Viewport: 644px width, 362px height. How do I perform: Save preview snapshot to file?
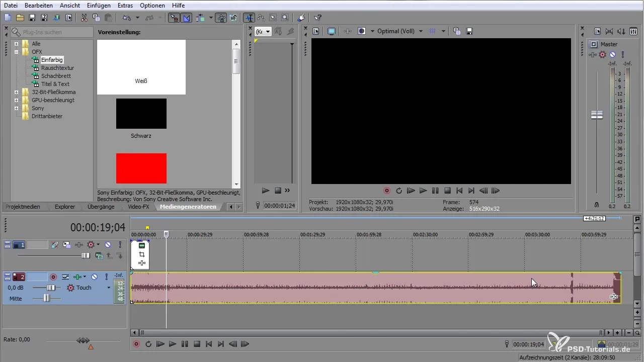(469, 31)
